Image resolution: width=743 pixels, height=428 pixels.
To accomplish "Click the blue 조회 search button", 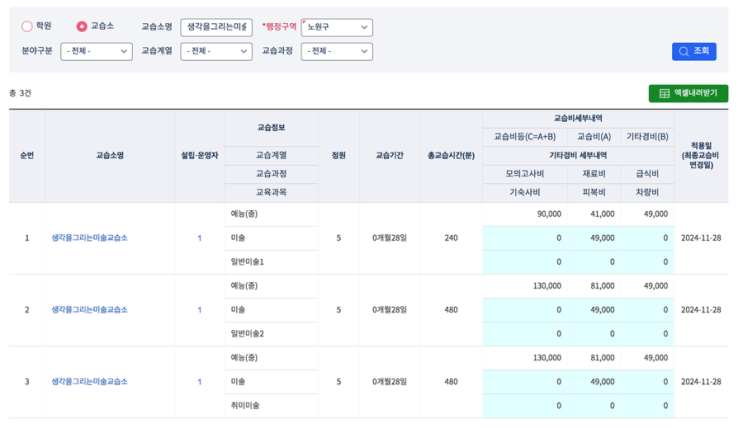I will click(694, 51).
